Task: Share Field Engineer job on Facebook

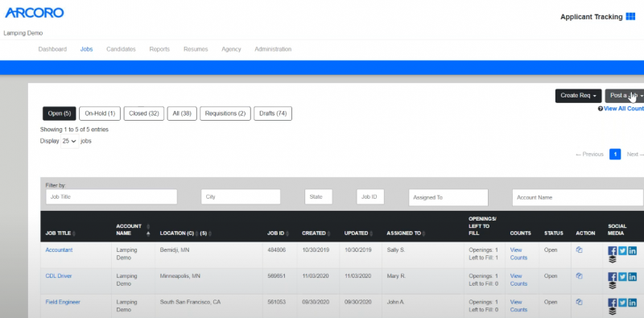Action: pos(613,303)
